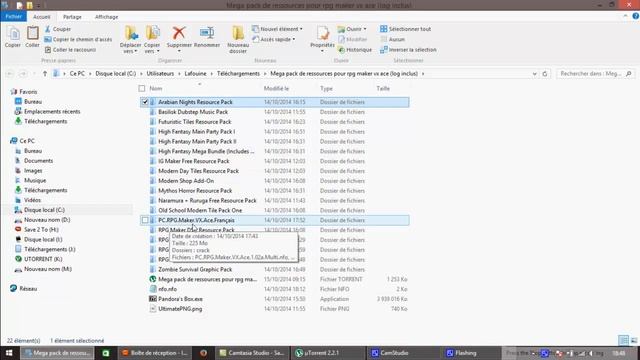The image size is (640, 360).
Task: Click Coller le raccourci
Action: [x=70, y=49]
